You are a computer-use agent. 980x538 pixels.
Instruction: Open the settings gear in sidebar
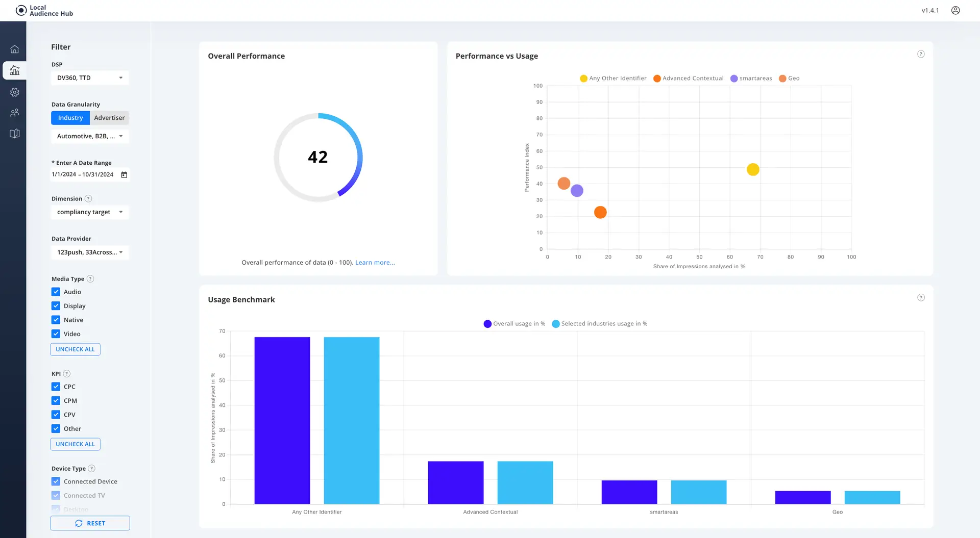coord(15,92)
